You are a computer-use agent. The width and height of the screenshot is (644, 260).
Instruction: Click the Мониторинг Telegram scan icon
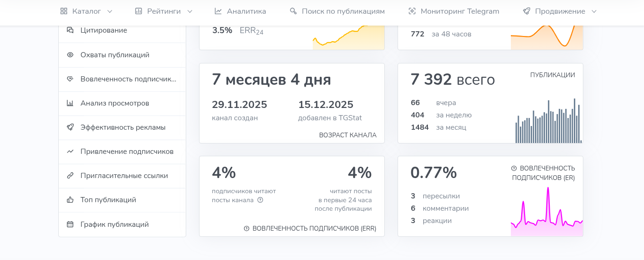coord(412,11)
